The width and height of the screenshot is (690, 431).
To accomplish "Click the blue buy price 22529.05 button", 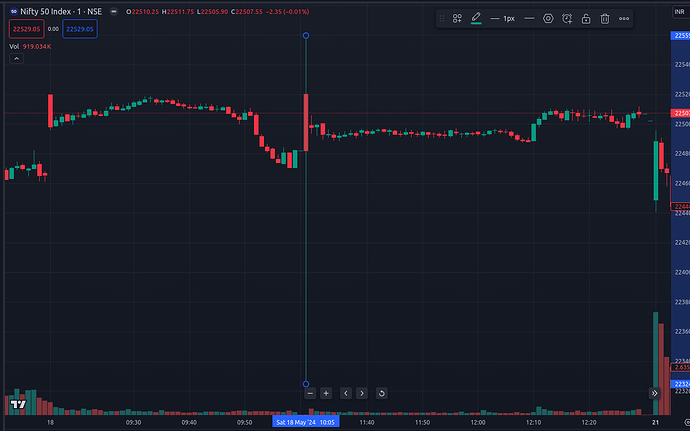I will point(80,29).
